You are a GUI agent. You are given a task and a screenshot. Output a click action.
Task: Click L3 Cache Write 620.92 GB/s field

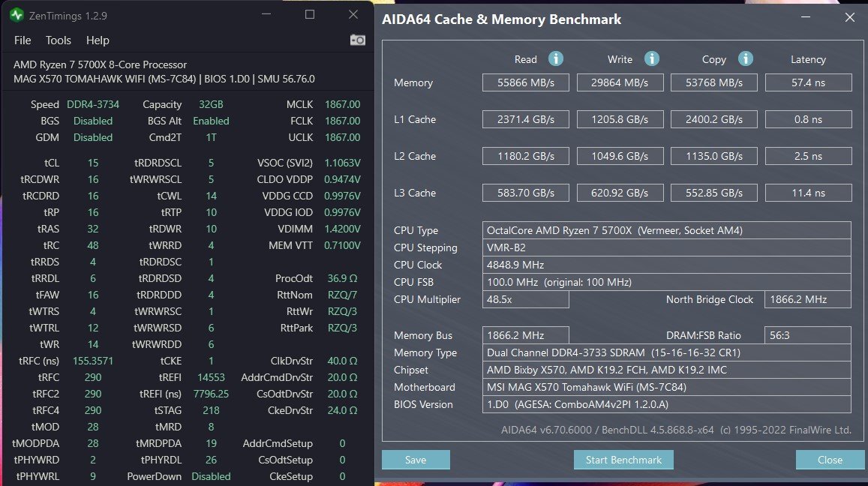point(620,193)
